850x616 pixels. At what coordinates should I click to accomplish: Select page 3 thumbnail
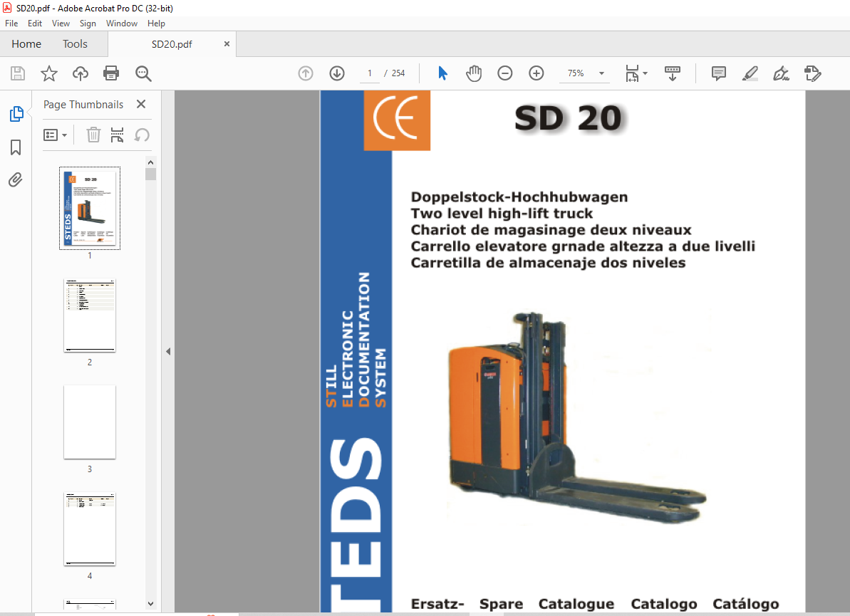[x=90, y=422]
